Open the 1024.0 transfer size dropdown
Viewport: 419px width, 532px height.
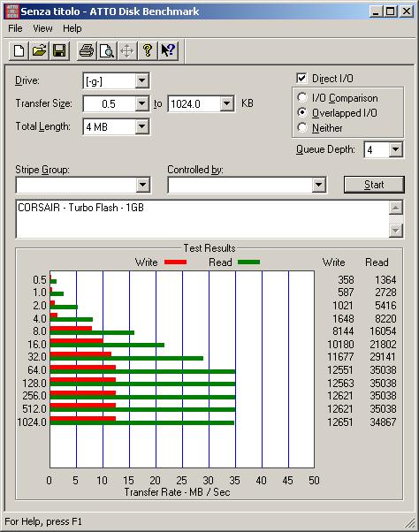click(226, 103)
